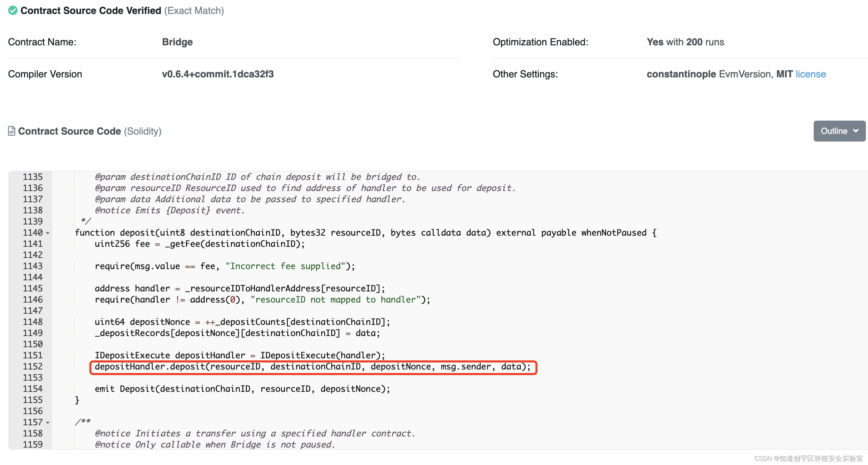
Task: Collapse the deposit function at line 1140
Action: click(x=48, y=233)
